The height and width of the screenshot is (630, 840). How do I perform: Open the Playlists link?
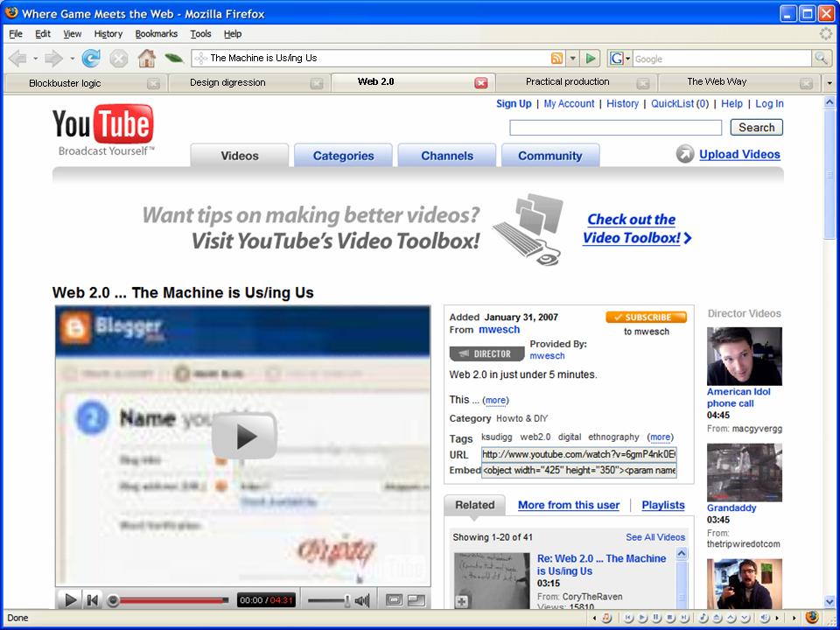(x=663, y=505)
